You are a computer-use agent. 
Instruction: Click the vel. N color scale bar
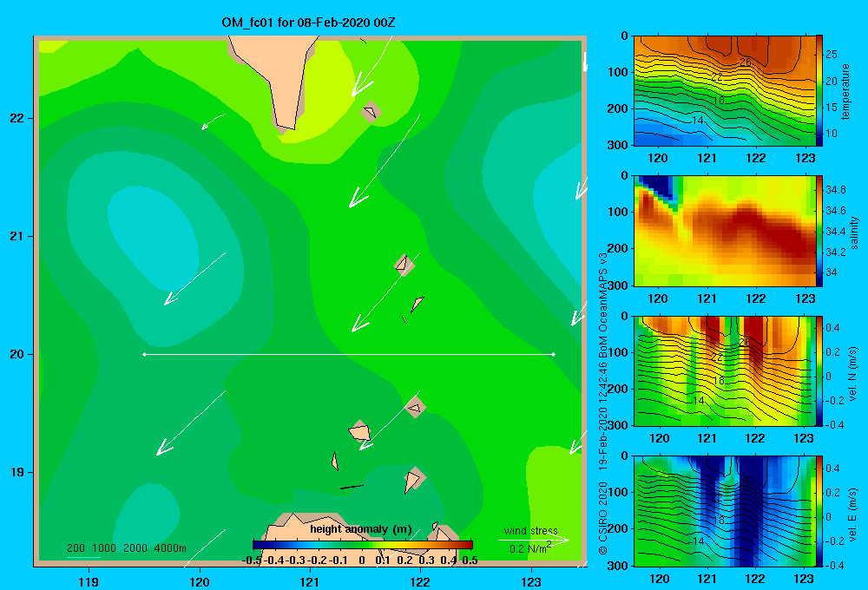tap(819, 370)
